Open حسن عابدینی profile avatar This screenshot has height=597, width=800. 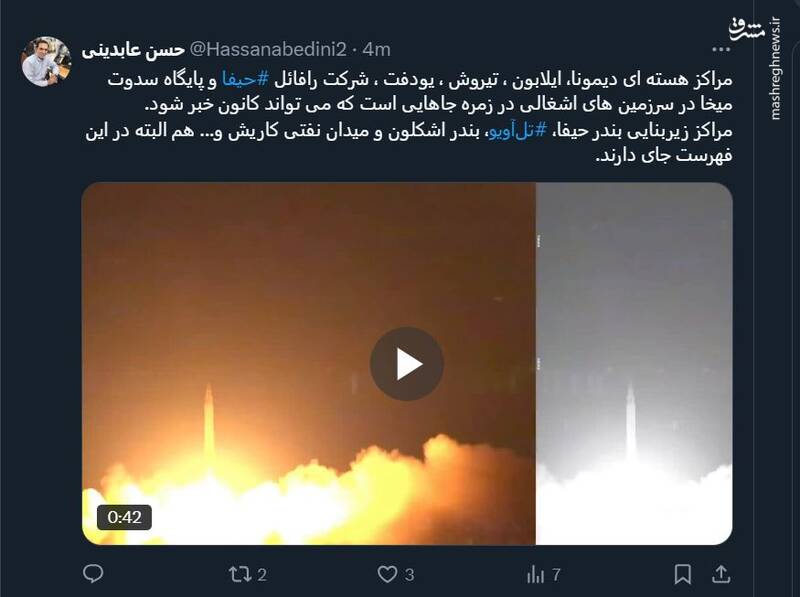(x=46, y=61)
